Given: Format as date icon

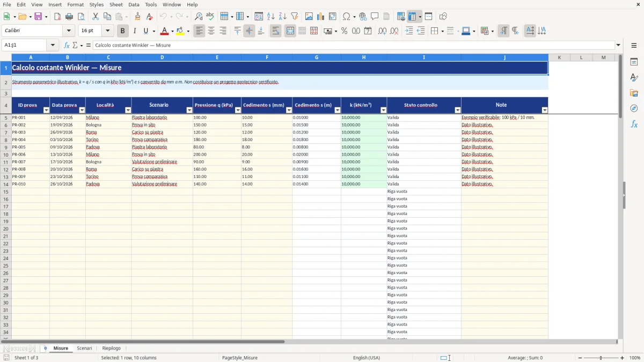Looking at the screenshot, I should click(368, 31).
